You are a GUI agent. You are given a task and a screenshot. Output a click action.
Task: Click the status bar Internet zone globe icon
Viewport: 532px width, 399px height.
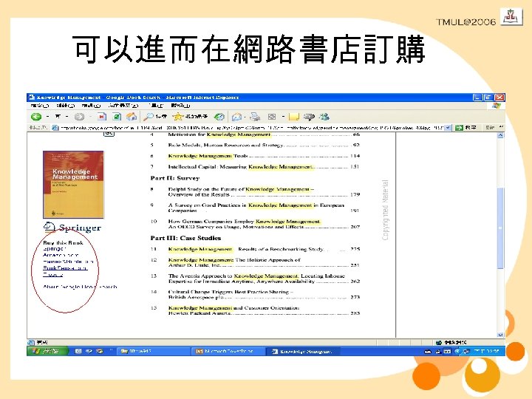(x=439, y=342)
